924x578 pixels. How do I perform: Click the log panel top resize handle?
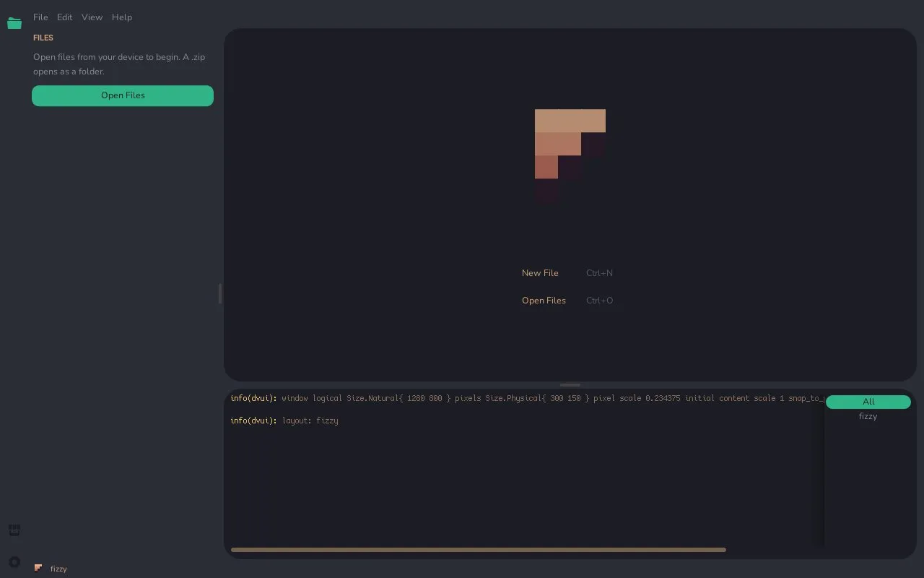click(570, 385)
